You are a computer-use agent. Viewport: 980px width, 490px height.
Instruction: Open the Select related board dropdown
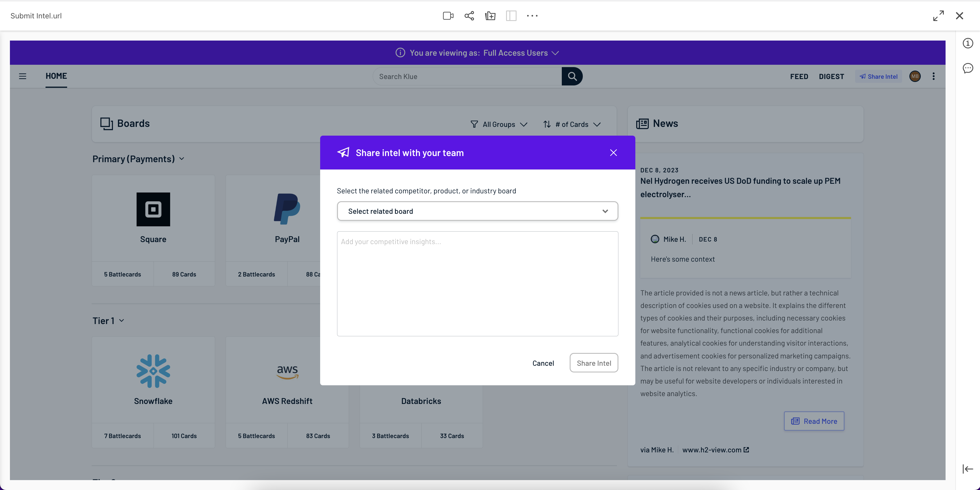(x=477, y=211)
